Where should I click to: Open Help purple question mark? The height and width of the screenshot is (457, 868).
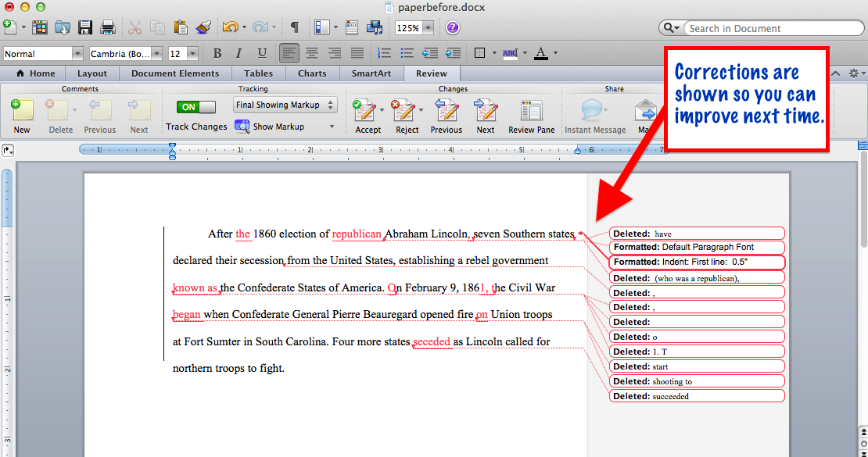[x=452, y=27]
